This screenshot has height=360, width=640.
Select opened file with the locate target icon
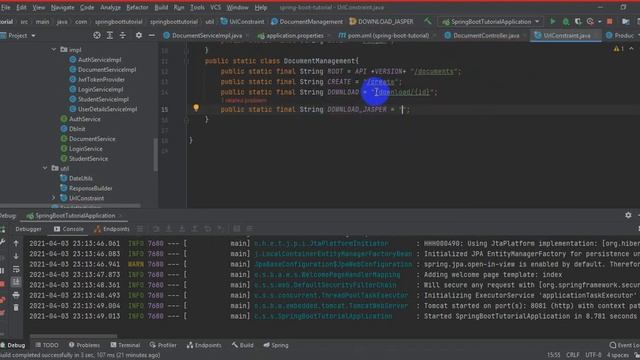tap(97, 36)
